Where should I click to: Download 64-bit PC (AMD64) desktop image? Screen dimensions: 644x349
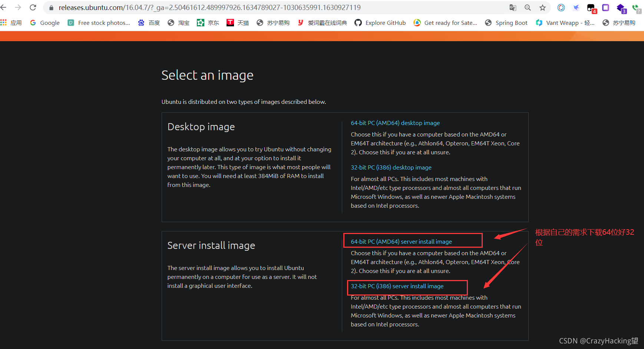point(395,123)
